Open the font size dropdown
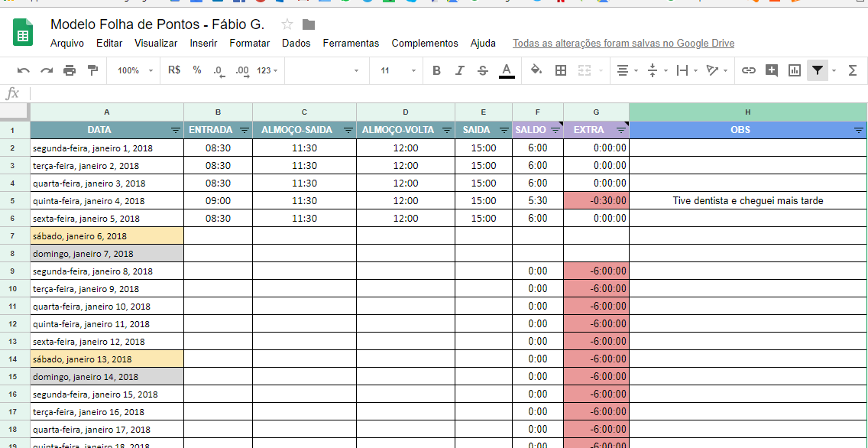Screen dimensions: 868x448 tap(395, 70)
